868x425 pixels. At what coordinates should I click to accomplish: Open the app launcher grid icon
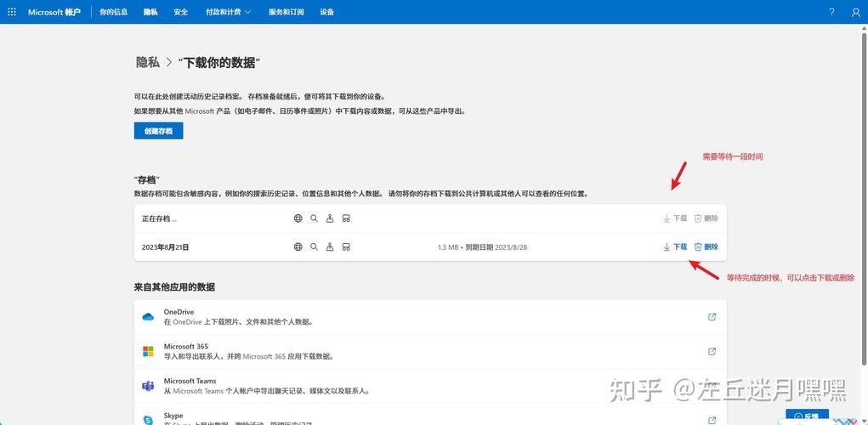click(12, 12)
